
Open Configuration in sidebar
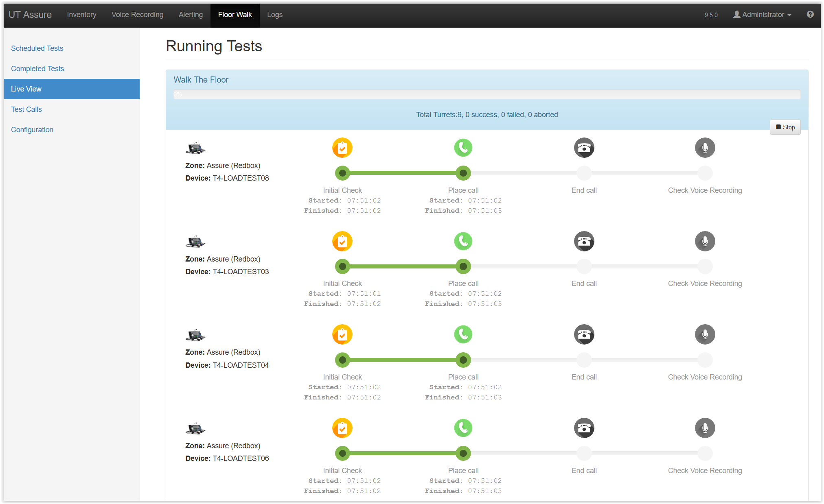point(32,130)
